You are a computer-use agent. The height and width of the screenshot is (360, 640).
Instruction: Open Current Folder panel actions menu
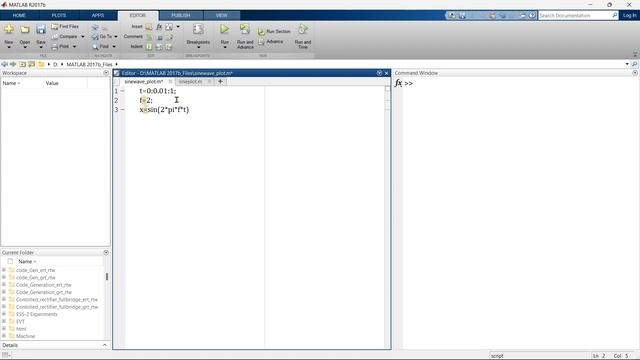(106, 253)
